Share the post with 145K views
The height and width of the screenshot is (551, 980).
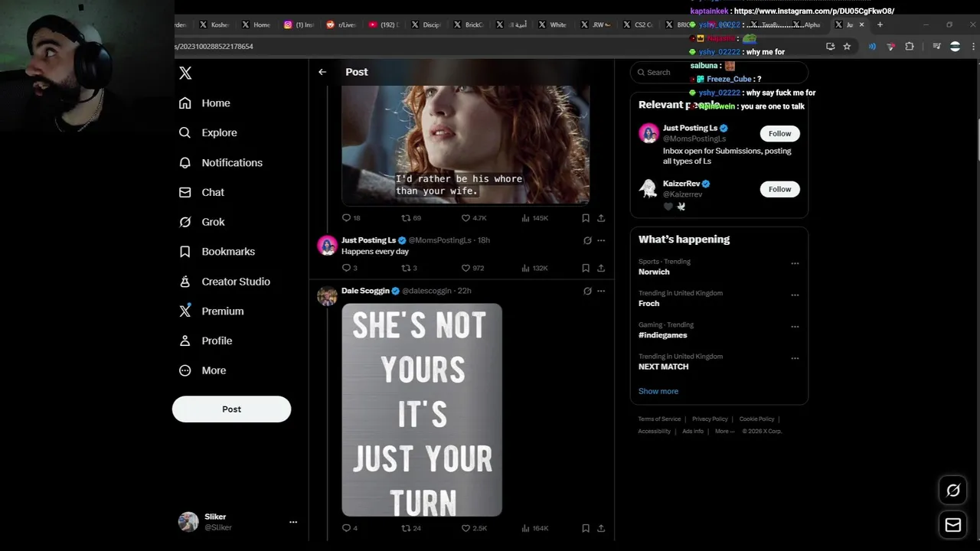(x=601, y=218)
